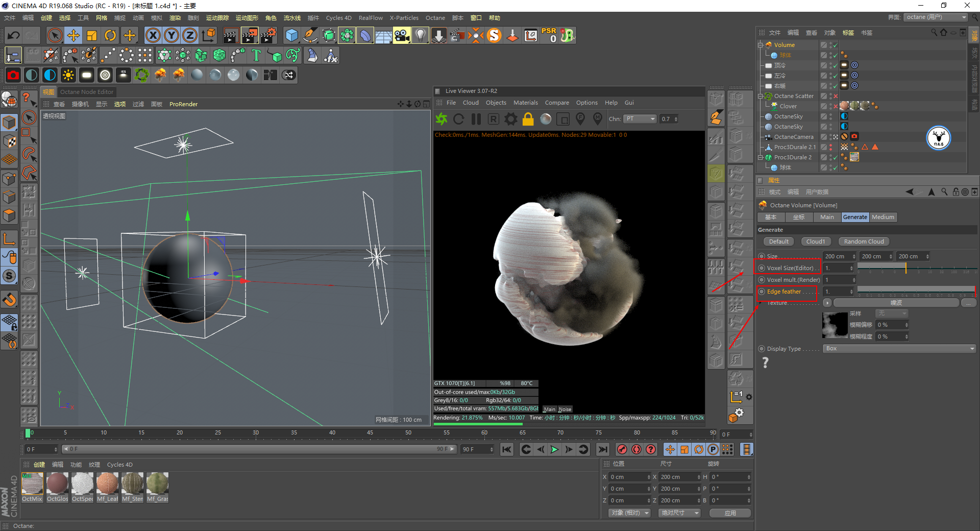Toggle X axis lock
This screenshot has width=980, height=531.
(153, 35)
